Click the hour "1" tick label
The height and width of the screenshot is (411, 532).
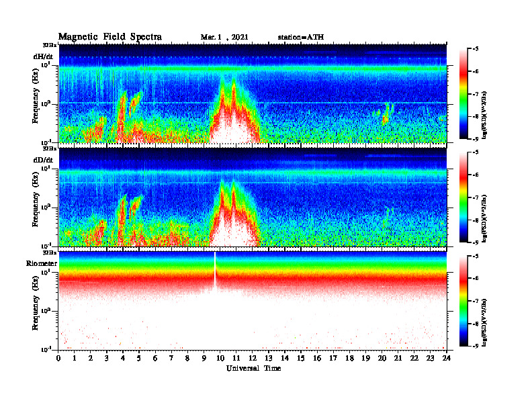click(x=75, y=359)
